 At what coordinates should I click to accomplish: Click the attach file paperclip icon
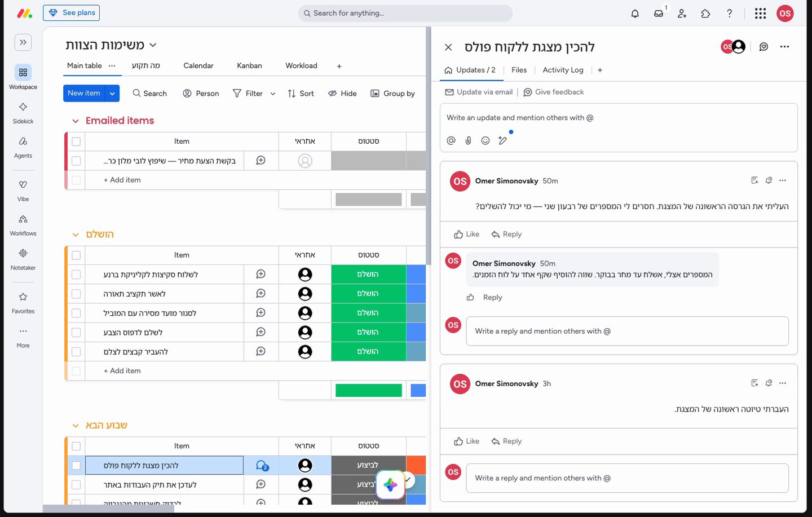tap(468, 140)
